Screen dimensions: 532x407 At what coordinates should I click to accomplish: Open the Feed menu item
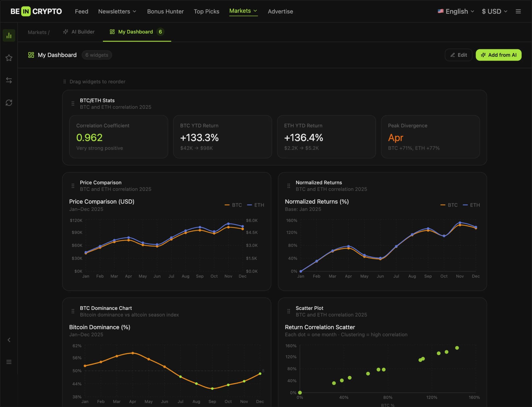tap(82, 11)
